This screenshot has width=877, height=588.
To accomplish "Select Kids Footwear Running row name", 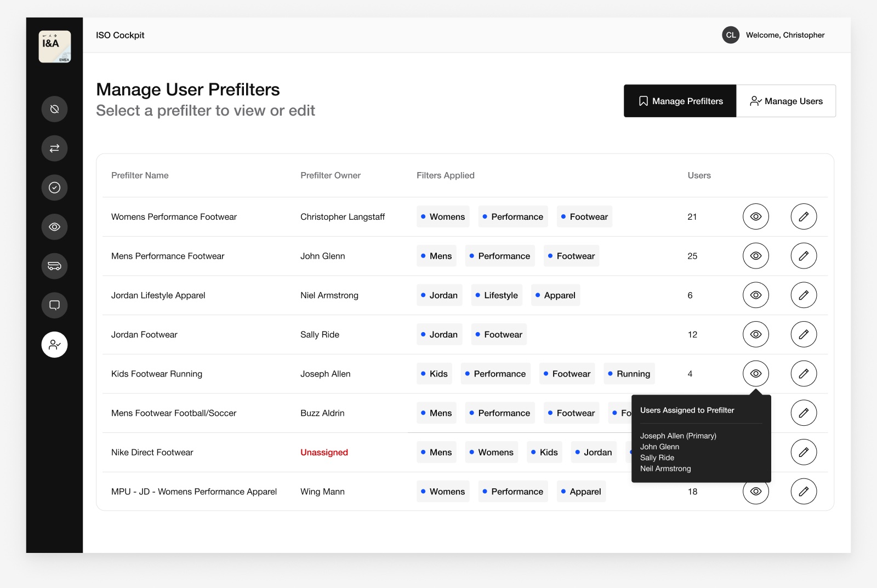I will coord(157,374).
